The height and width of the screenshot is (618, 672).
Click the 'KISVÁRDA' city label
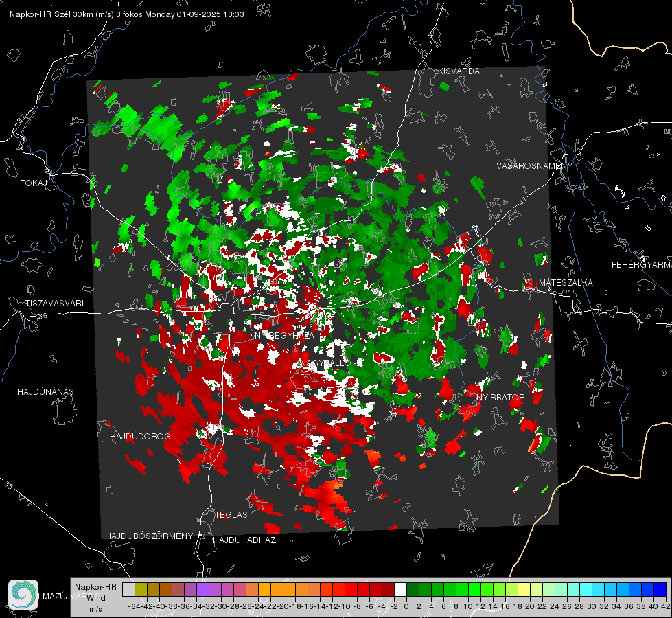pyautogui.click(x=459, y=71)
